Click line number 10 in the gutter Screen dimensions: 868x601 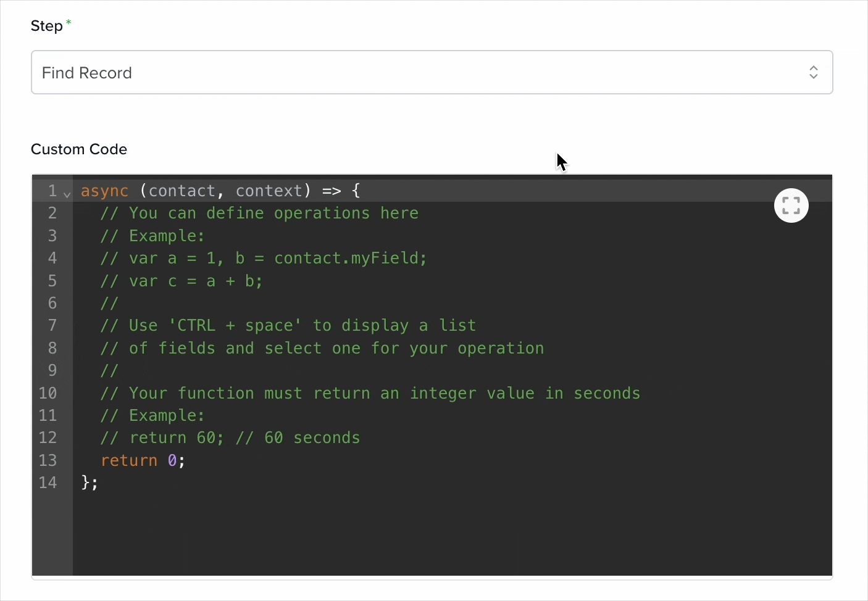(x=48, y=393)
